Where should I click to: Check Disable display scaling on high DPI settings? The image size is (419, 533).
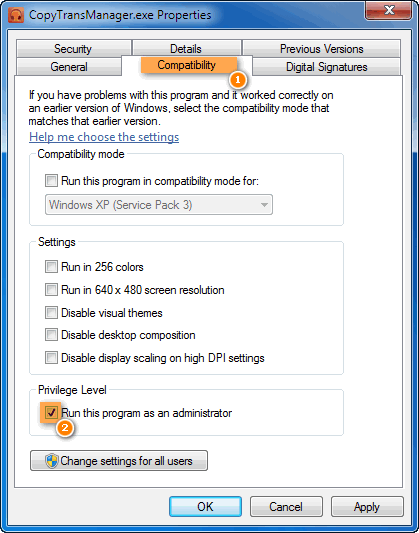click(51, 358)
